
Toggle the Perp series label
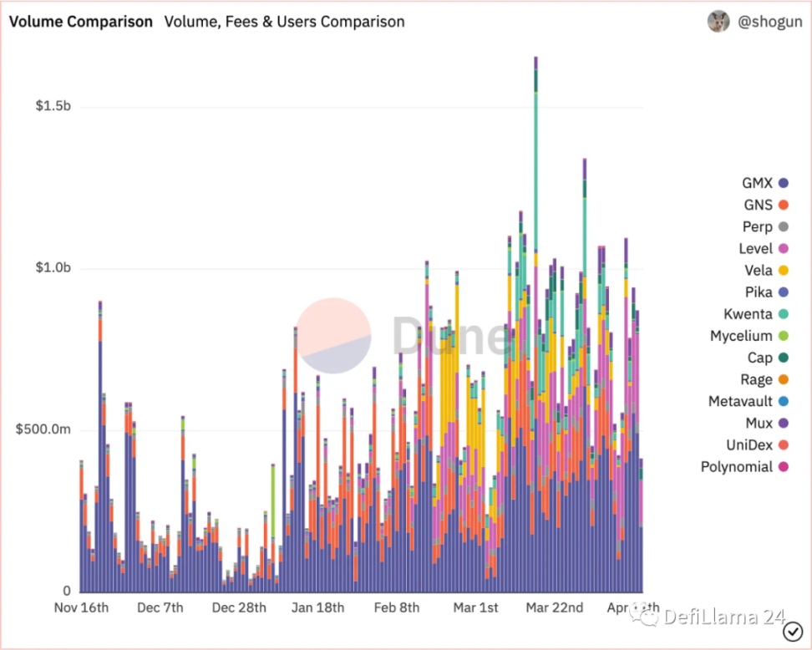[x=757, y=226]
